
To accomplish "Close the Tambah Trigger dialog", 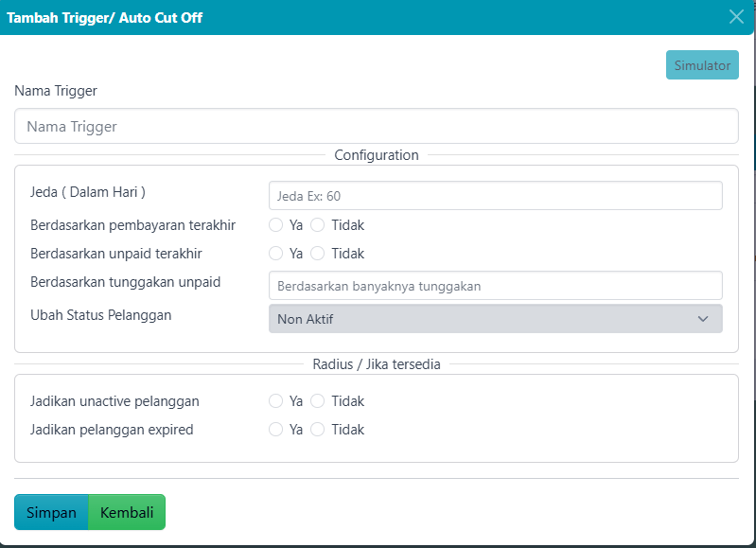I will tap(736, 16).
